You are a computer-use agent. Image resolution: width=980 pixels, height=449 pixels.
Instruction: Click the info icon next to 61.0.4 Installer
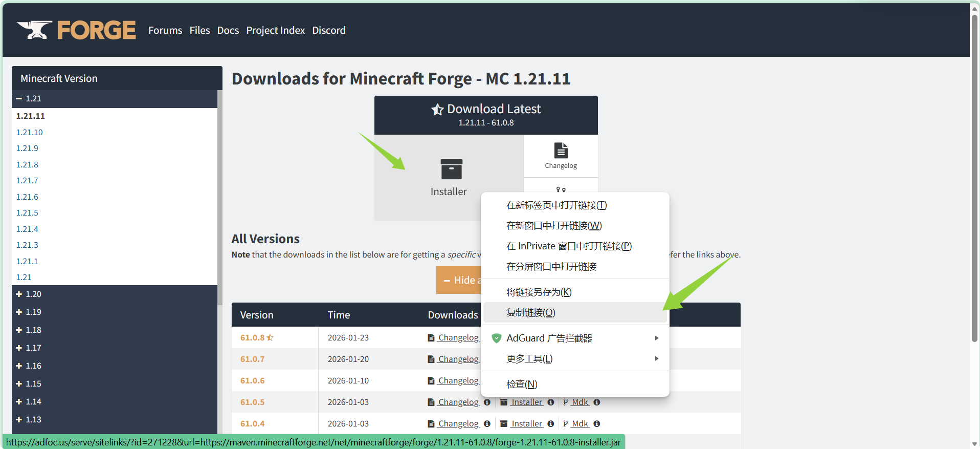point(550,424)
